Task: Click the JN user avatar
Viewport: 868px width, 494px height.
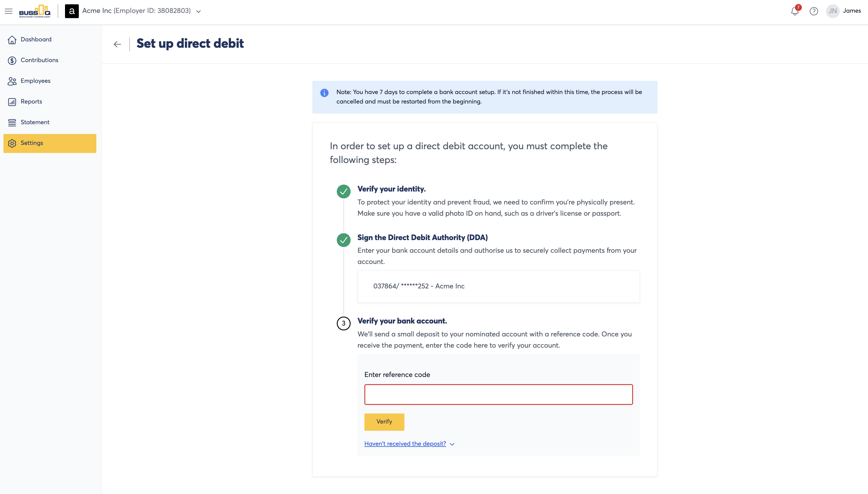Action: coord(832,11)
